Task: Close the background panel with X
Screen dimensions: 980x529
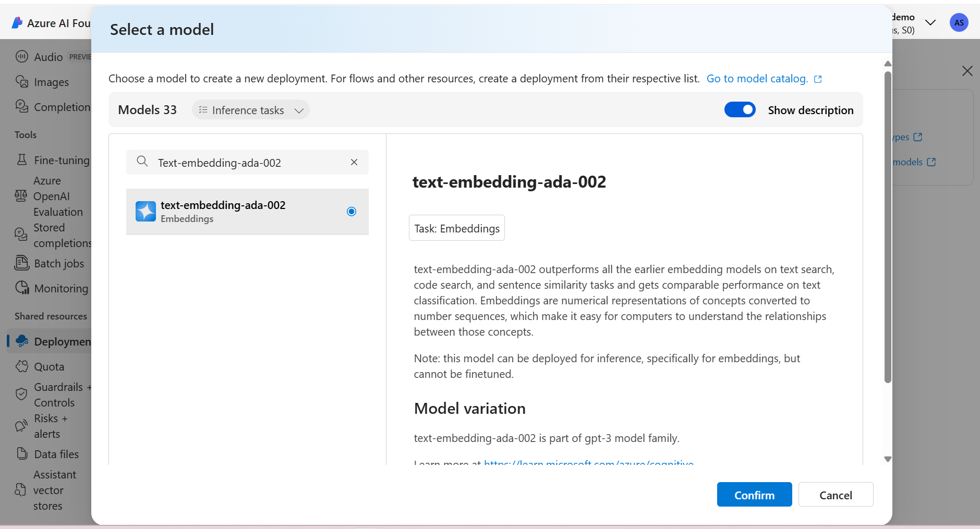Action: [x=967, y=71]
